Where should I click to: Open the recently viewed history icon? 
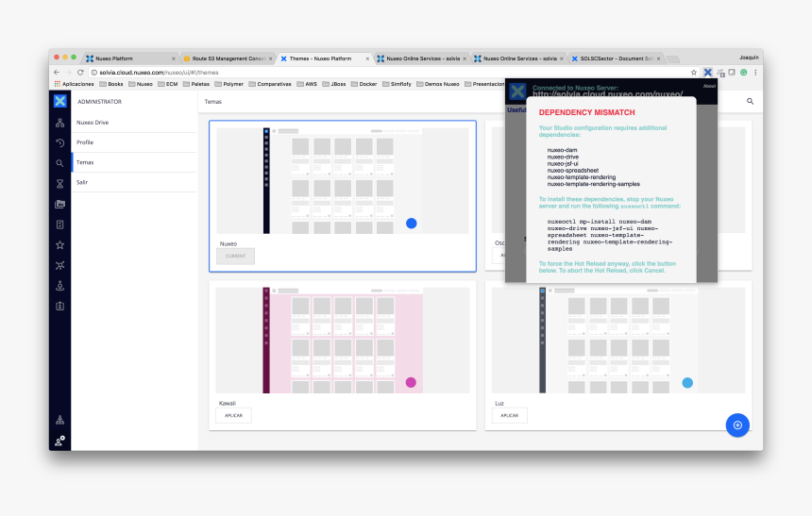[60, 142]
